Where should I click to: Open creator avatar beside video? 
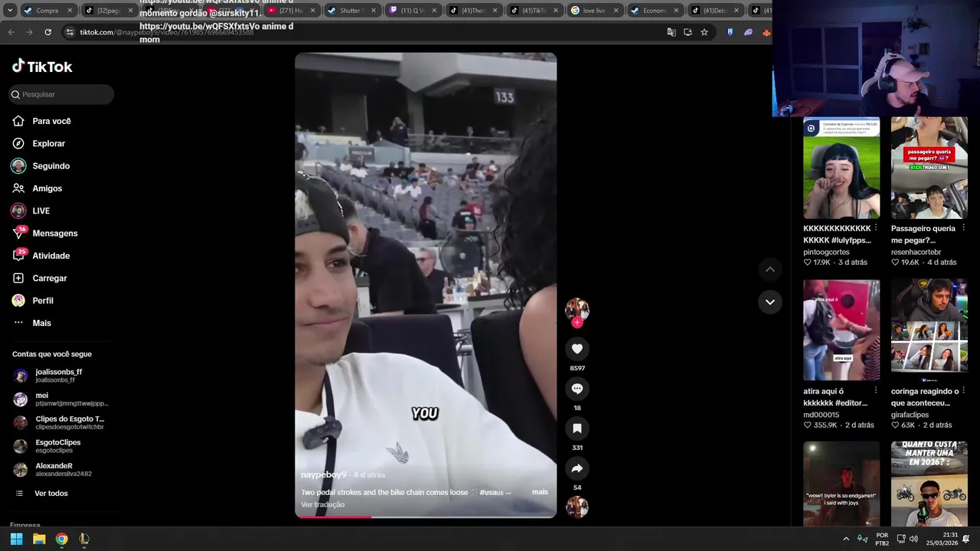tap(577, 308)
